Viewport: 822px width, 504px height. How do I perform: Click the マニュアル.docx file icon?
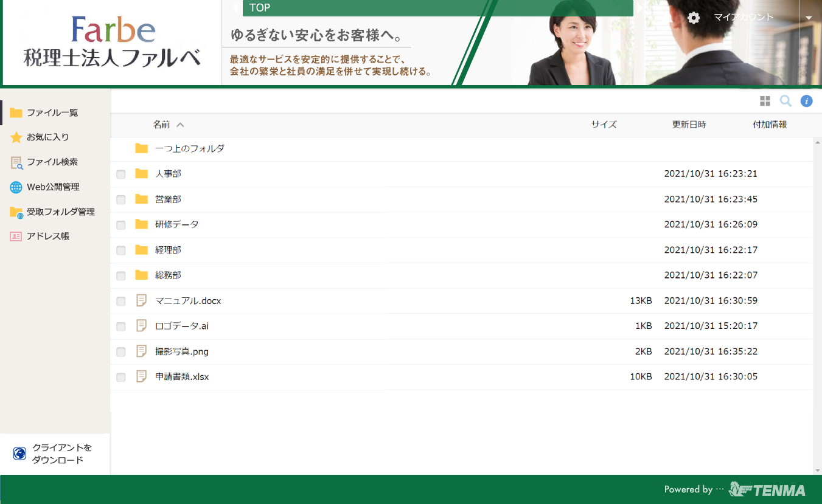[x=142, y=300]
